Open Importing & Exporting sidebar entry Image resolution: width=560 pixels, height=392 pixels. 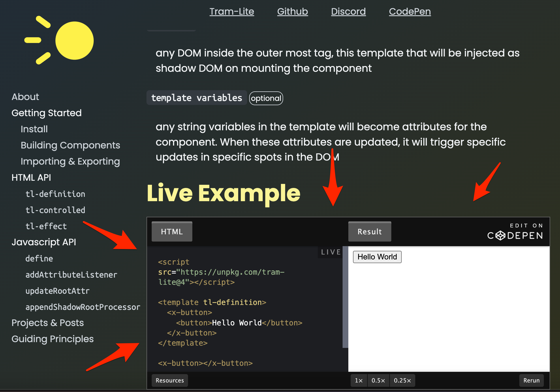point(70,161)
